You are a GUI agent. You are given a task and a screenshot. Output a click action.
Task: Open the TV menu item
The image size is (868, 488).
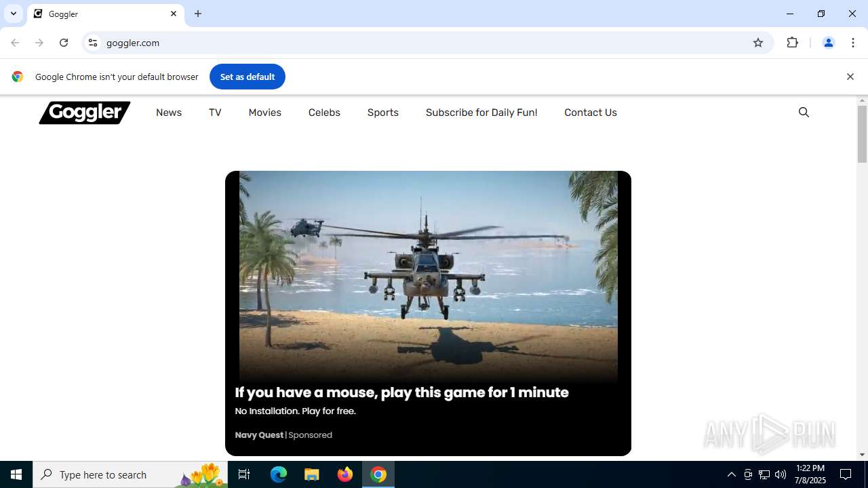click(x=215, y=113)
